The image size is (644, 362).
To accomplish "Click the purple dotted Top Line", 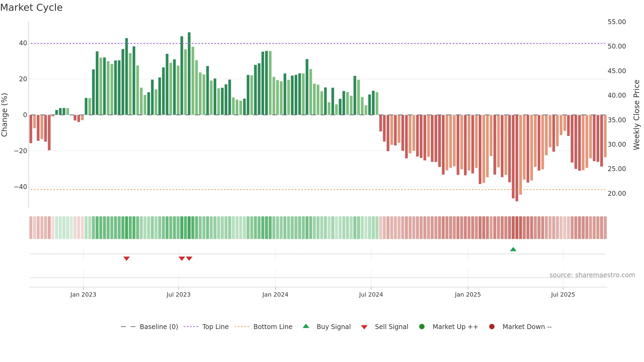I will click(x=318, y=43).
